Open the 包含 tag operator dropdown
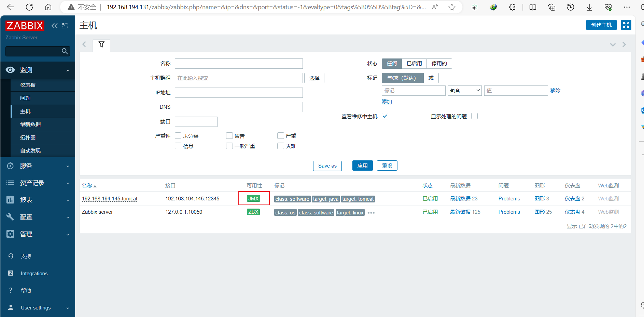644x317 pixels. click(464, 91)
